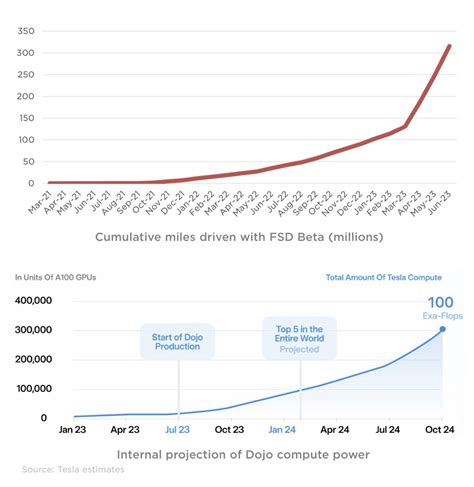This screenshot has width=474, height=487.
Task: Click the 'Cumulative miles driven with FSD Beta' title
Action: [x=239, y=237]
